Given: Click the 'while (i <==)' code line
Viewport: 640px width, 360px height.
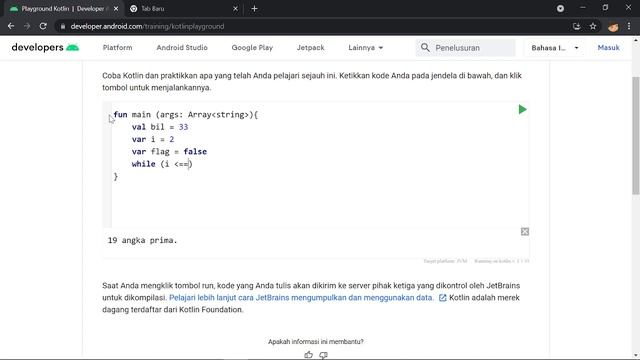Looking at the screenshot, I should [x=162, y=164].
